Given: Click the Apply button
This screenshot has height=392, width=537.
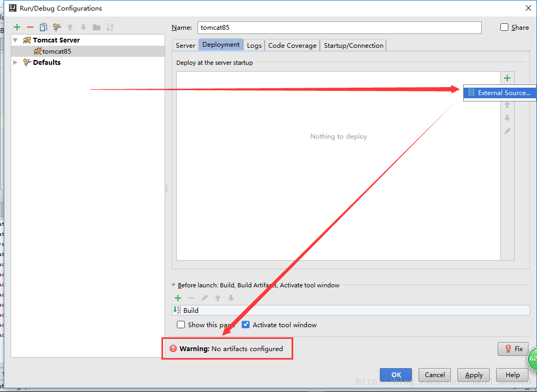Looking at the screenshot, I should (474, 375).
